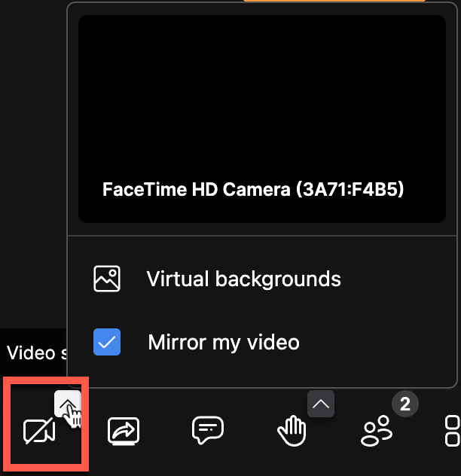Expand video options chevron above camera icon

point(68,404)
